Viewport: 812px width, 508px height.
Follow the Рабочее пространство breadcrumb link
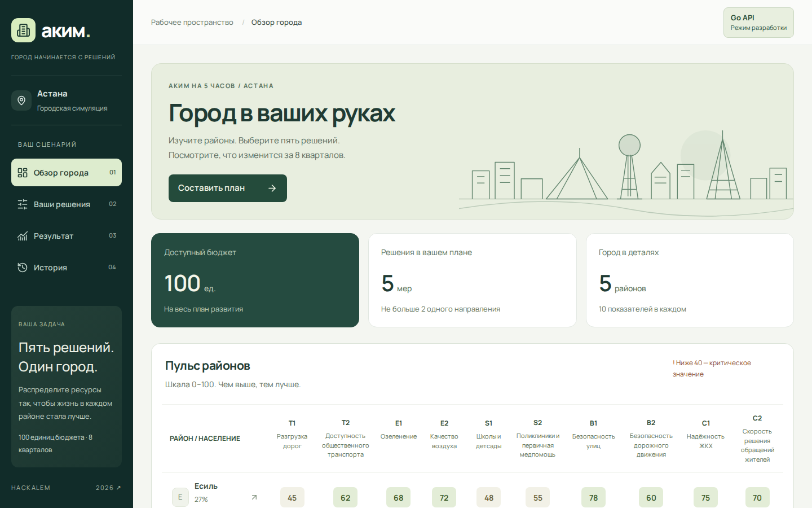(192, 23)
